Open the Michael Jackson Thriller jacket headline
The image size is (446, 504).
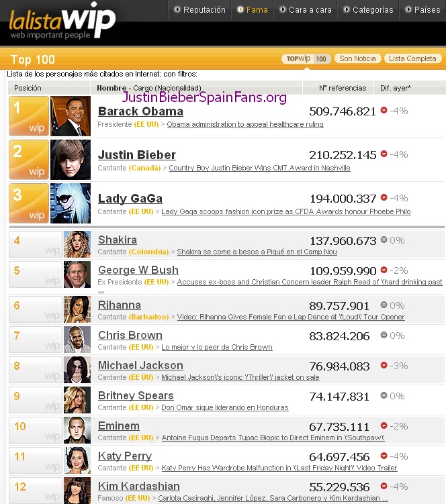click(x=240, y=377)
